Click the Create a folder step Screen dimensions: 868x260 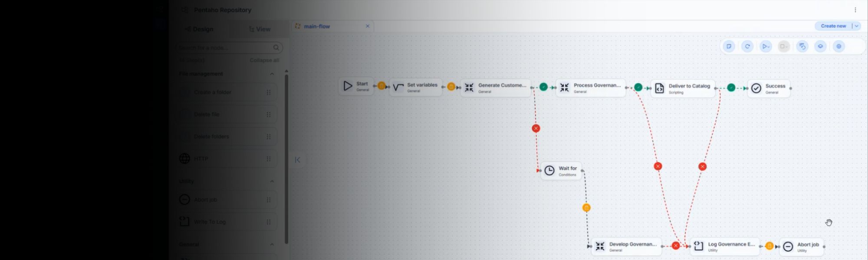coord(227,92)
